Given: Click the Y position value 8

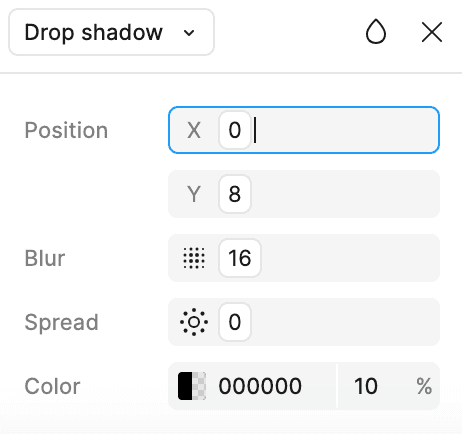Looking at the screenshot, I should click(235, 194).
